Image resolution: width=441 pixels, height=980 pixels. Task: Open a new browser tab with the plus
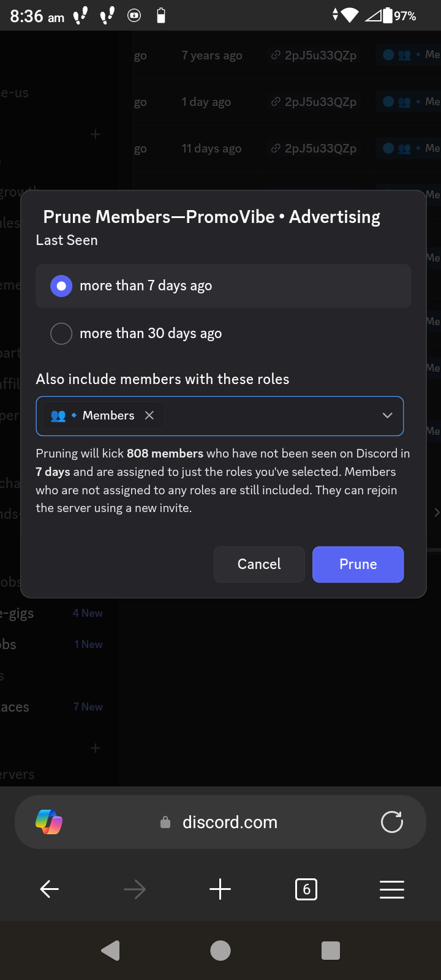pyautogui.click(x=220, y=889)
